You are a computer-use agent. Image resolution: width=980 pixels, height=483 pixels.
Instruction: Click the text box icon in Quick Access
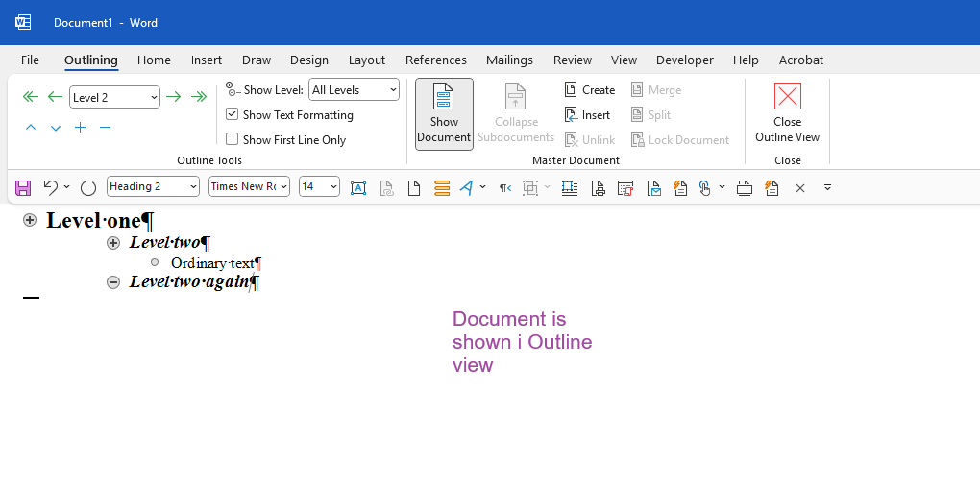358,187
